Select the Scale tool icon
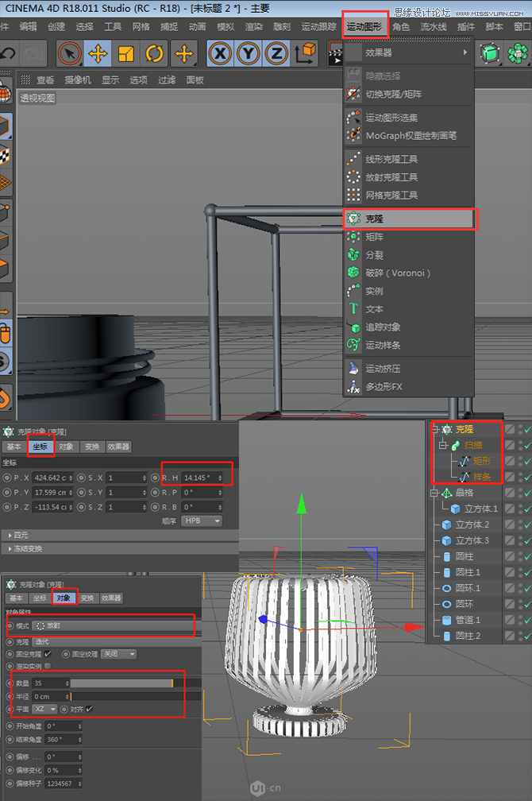Screen dimensions: 532x801 (x=126, y=53)
